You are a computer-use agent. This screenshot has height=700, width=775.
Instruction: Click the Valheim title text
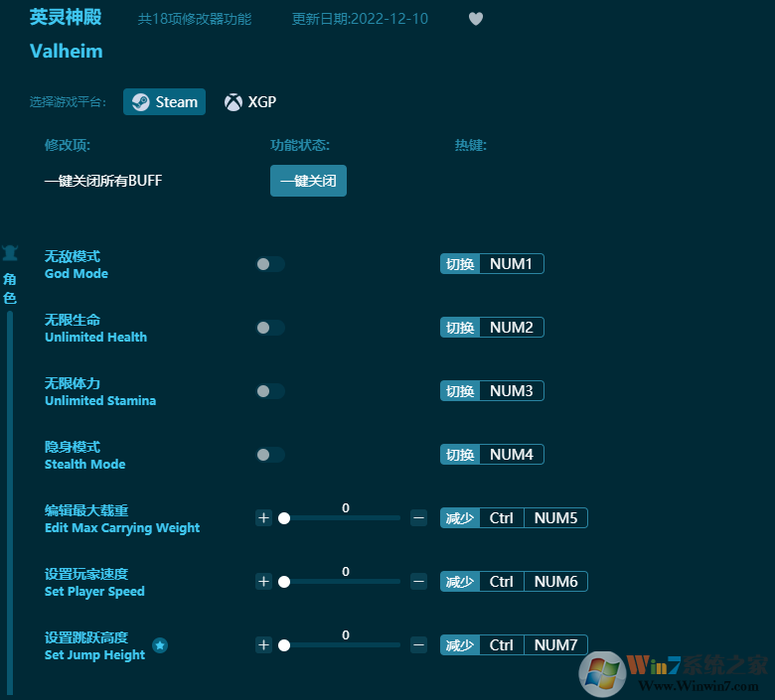(67, 51)
